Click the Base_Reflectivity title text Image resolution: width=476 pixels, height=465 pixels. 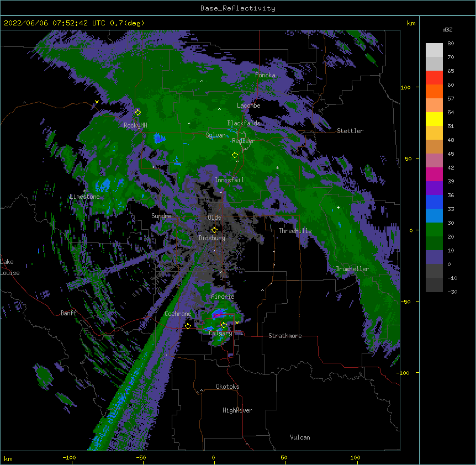[238, 8]
